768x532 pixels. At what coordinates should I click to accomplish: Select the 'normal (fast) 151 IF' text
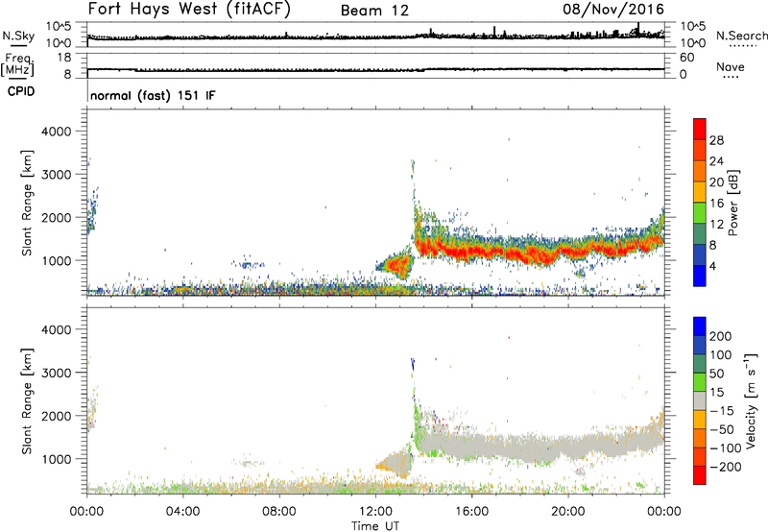click(x=153, y=95)
